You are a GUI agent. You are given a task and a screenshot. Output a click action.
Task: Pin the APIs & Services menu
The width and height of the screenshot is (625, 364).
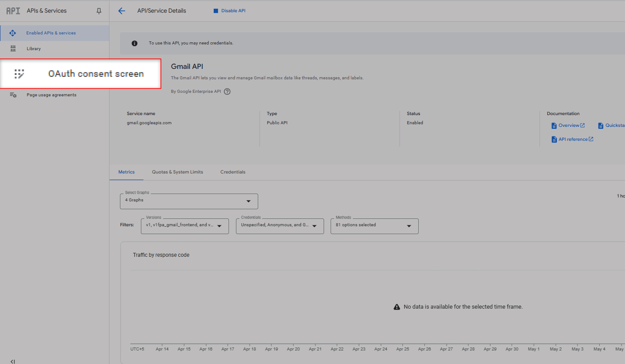point(99,11)
